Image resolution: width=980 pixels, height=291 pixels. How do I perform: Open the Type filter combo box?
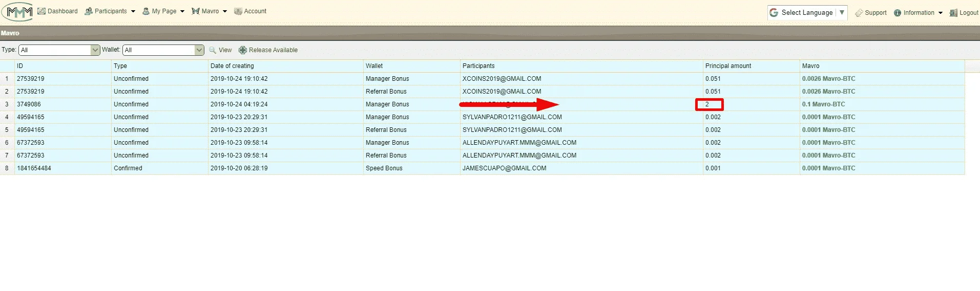[x=59, y=50]
